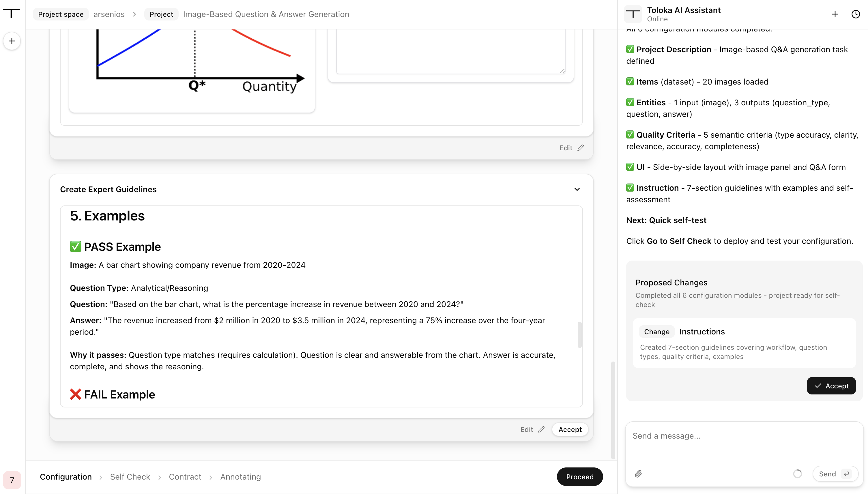Collapse the Create Expert Guidelines section
Image resolution: width=868 pixels, height=494 pixels.
coord(577,189)
